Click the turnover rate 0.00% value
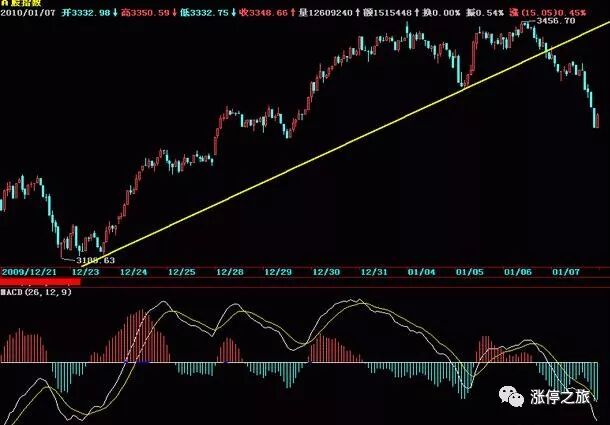Screen dimensions: 610x425 tap(446, 13)
